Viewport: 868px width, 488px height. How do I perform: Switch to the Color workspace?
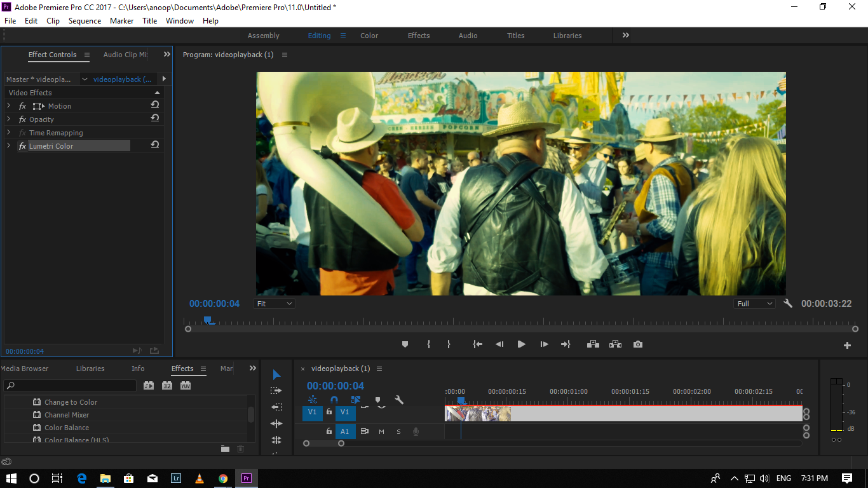(369, 36)
